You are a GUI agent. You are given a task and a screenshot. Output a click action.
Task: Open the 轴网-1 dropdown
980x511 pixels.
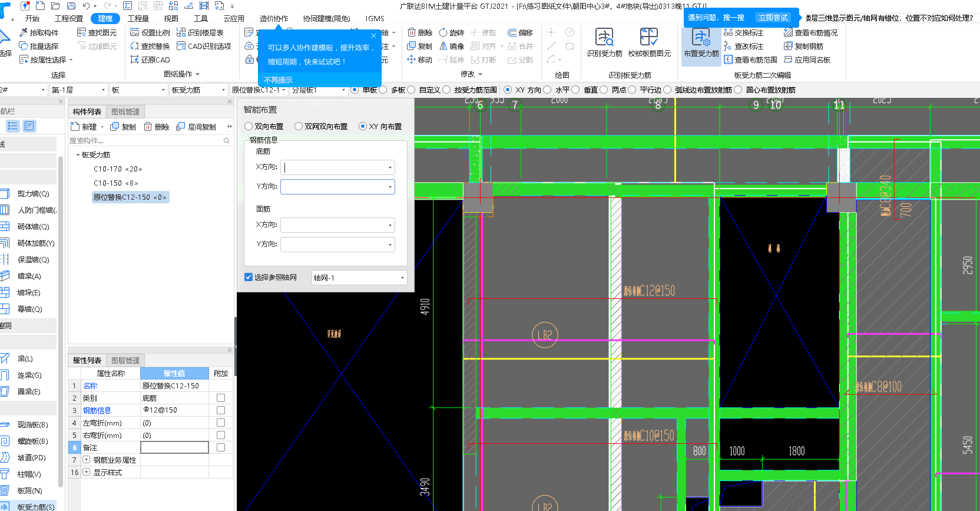click(x=402, y=278)
